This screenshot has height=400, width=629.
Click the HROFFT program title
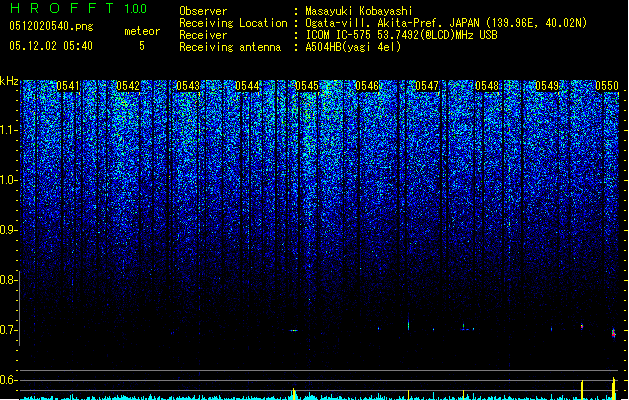(x=62, y=8)
